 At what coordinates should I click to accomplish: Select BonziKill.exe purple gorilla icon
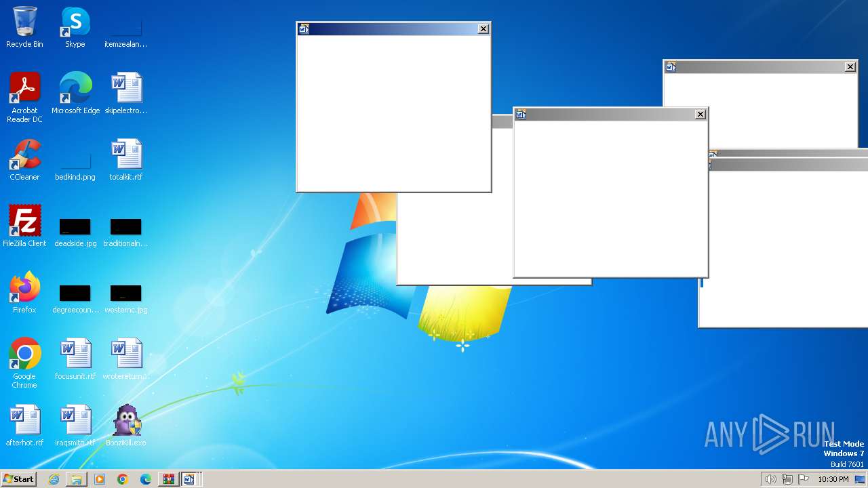[125, 426]
